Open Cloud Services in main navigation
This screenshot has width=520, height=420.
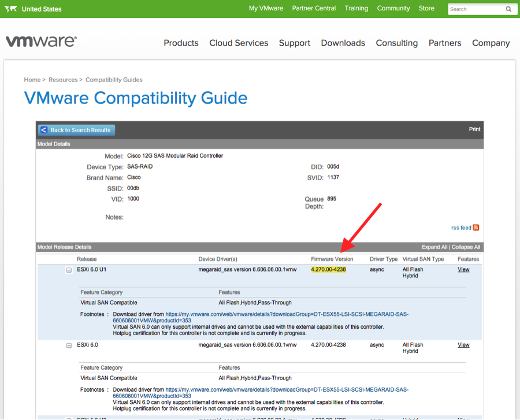pyautogui.click(x=239, y=43)
